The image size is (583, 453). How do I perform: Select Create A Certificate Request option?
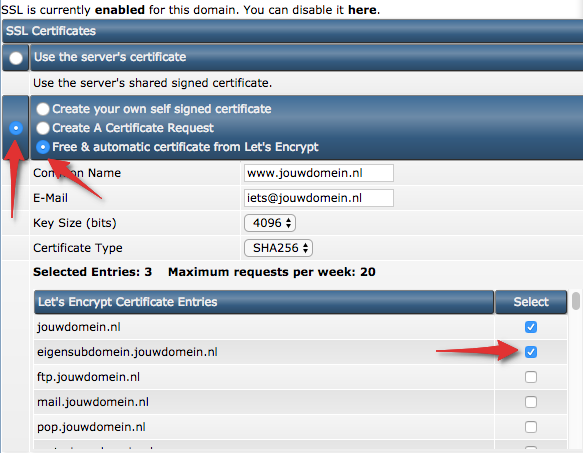pos(43,128)
